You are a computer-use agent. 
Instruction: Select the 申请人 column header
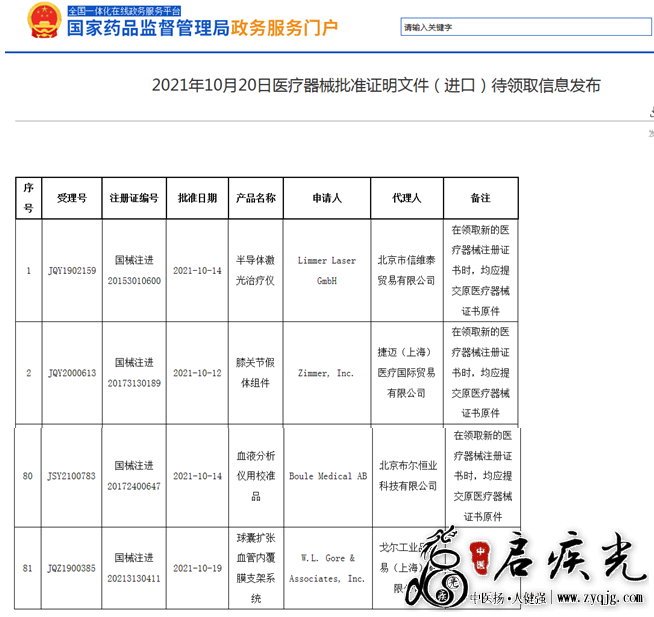[x=327, y=198]
